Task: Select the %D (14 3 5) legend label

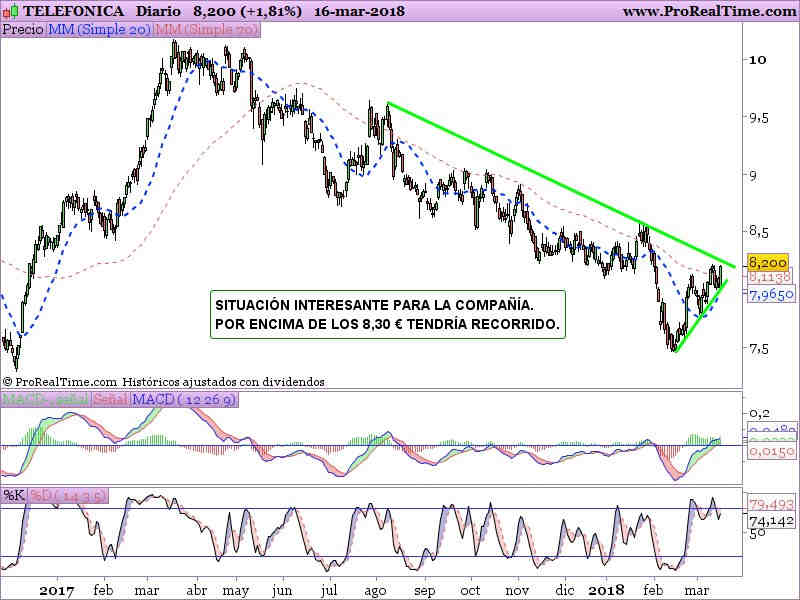Action: (68, 495)
